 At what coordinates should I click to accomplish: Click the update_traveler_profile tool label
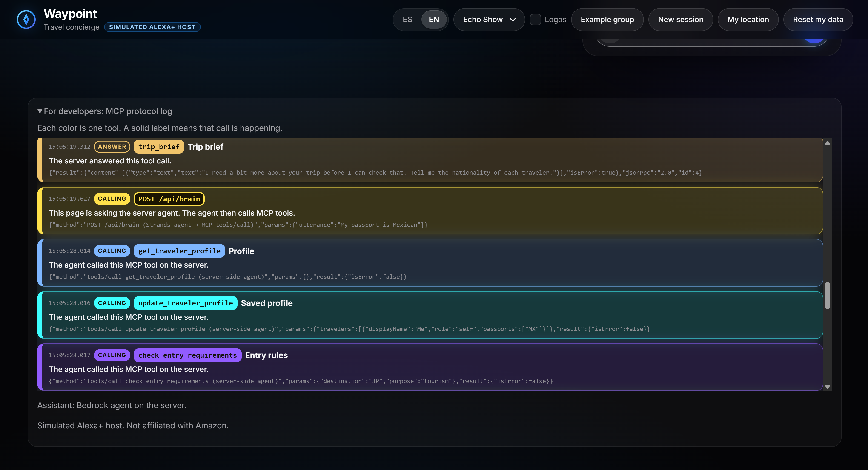click(185, 303)
